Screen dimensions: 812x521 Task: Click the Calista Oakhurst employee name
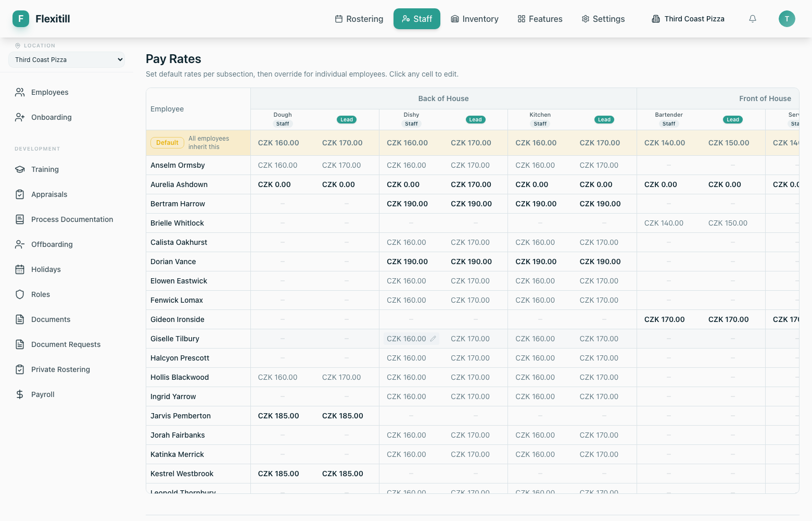179,242
